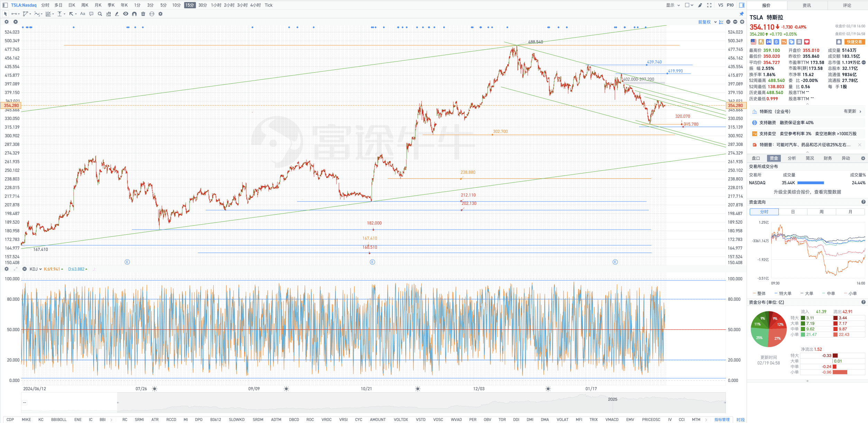Click the paint brush theme icon
Image resolution: width=868 pixels, height=423 pixels.
coord(700,5)
